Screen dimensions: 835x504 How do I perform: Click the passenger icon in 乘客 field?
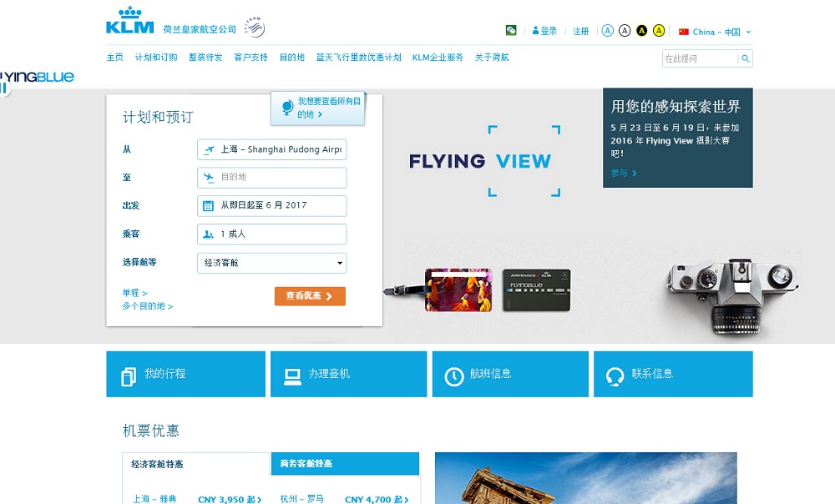(208, 234)
